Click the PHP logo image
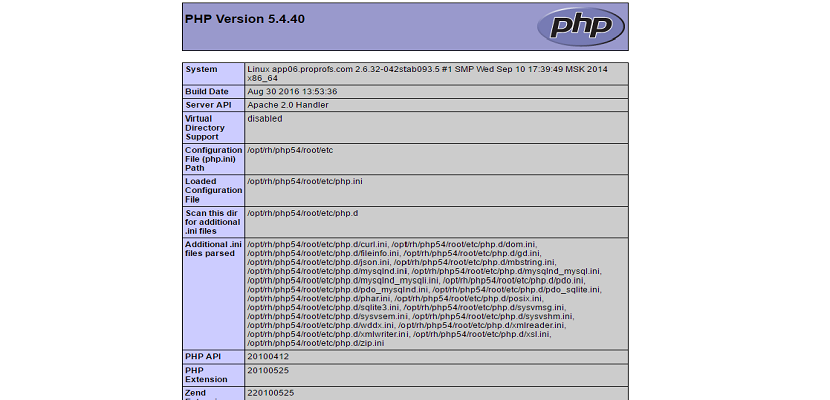Image resolution: width=830 pixels, height=400 pixels. (581, 26)
